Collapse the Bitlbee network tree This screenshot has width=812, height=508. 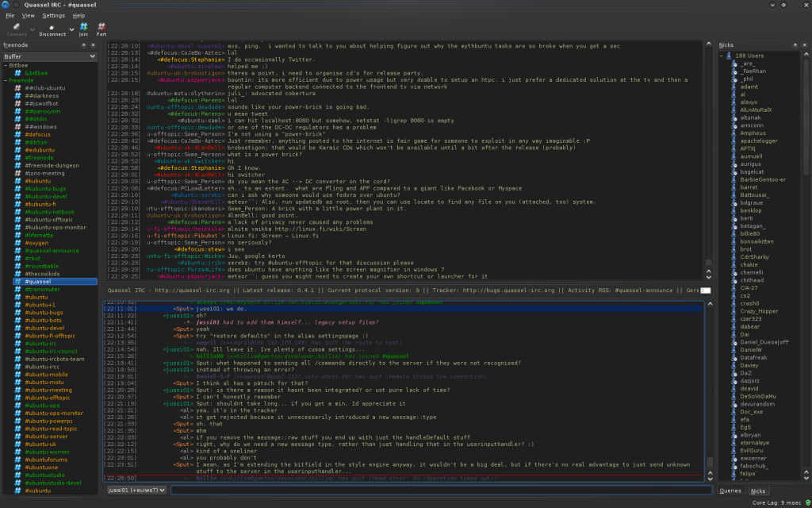(5, 65)
